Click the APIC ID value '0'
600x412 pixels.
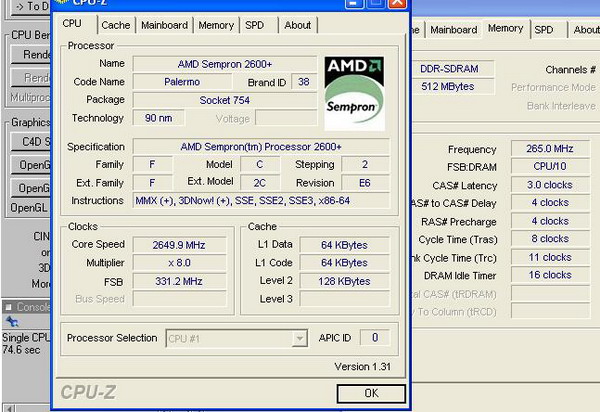(x=375, y=337)
